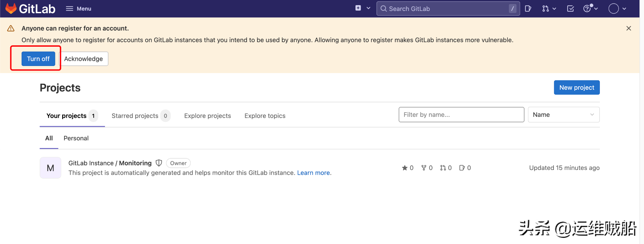This screenshot has height=244, width=644.
Task: Expand the user profile dropdown chevron
Action: [x=624, y=9]
